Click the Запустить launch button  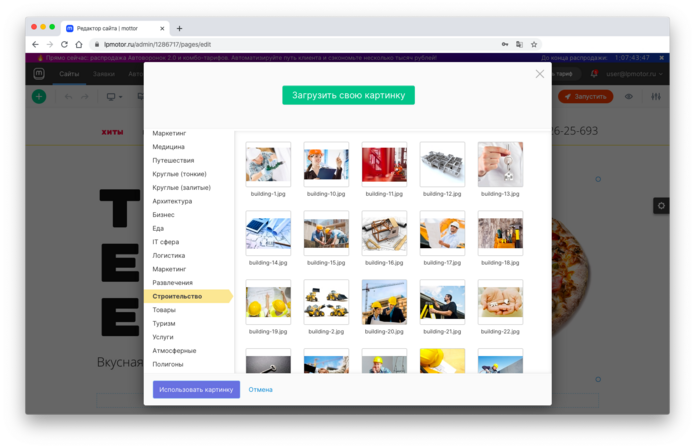pyautogui.click(x=586, y=96)
